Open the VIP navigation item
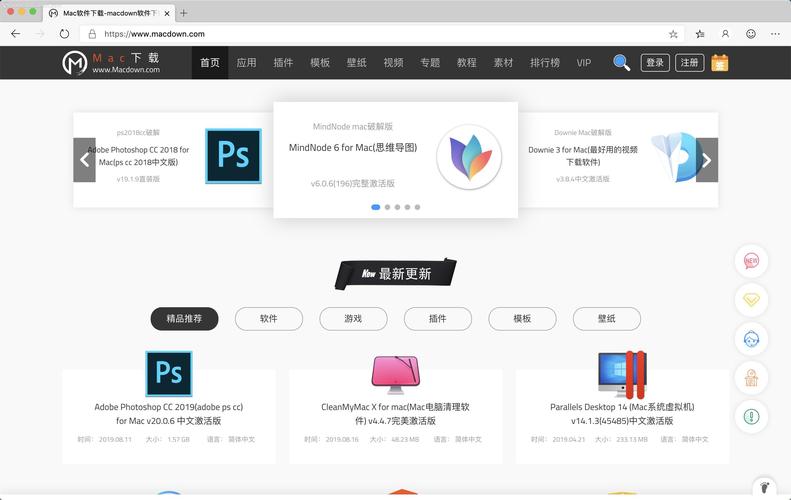The image size is (791, 500). (584, 63)
